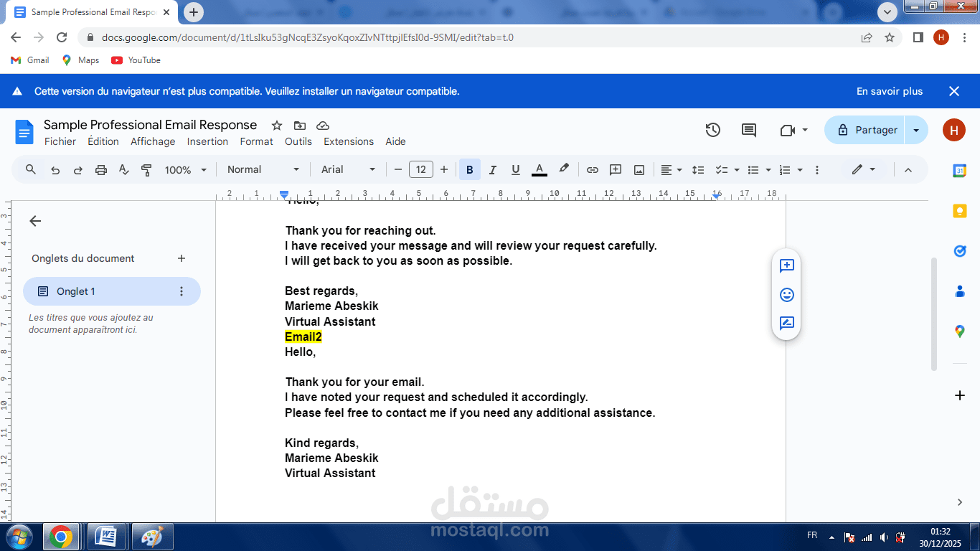Open the highlight color picker

pos(564,169)
